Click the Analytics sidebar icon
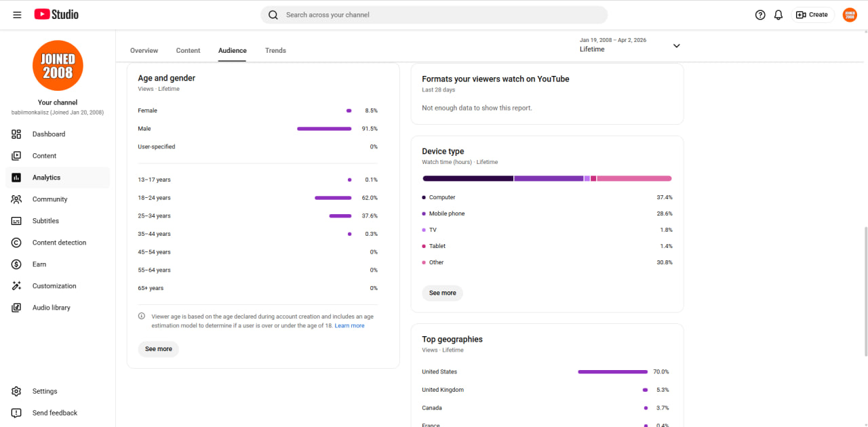Viewport: 868px width, 427px height. (x=16, y=178)
